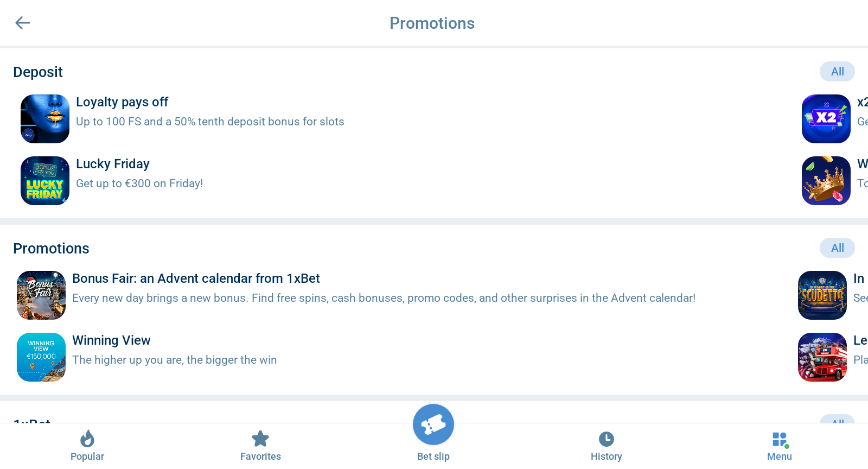Image resolution: width=868 pixels, height=469 pixels.
Task: Tap the back arrow icon
Action: (x=23, y=23)
